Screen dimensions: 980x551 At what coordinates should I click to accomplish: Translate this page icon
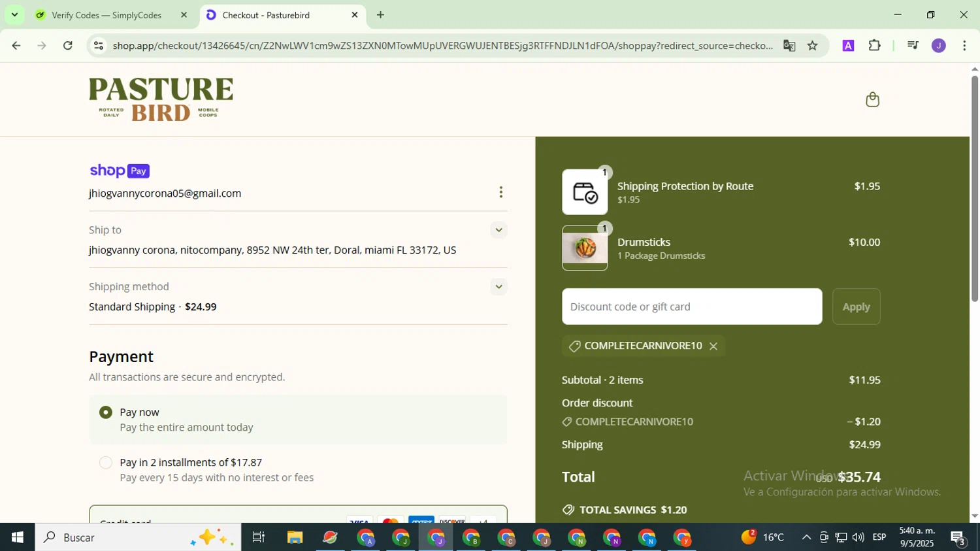(x=789, y=46)
